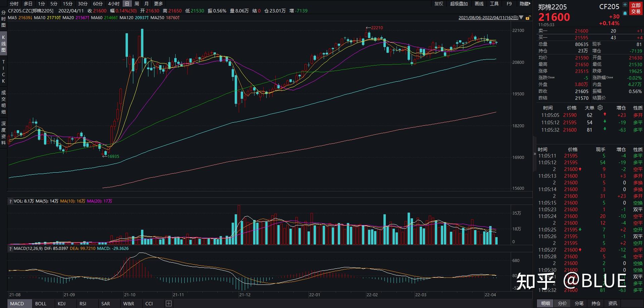Click the orange lock icon near the date range

click(527, 18)
